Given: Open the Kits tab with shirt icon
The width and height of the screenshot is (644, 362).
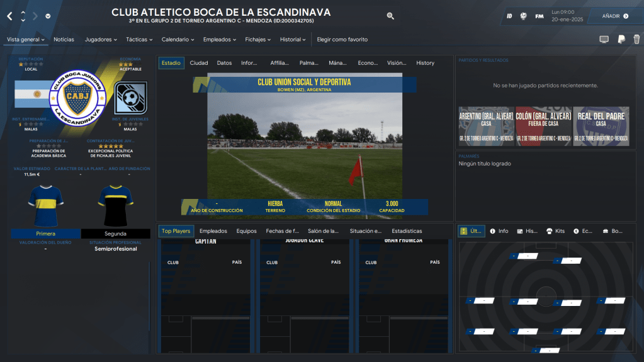Looking at the screenshot, I should click(556, 231).
